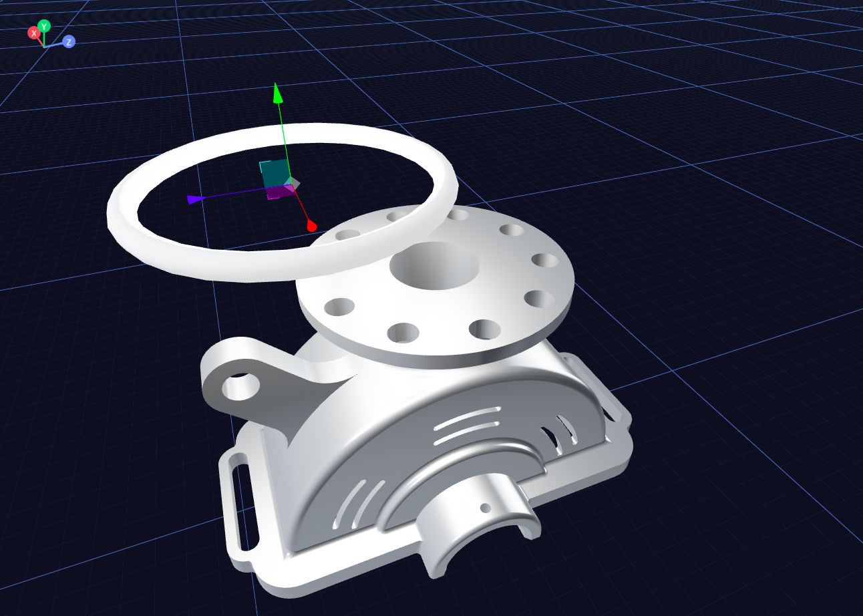Viewport: 863px width, 616px height.
Task: Select the red-tipped axis handle of transform gizmo
Action: click(311, 226)
